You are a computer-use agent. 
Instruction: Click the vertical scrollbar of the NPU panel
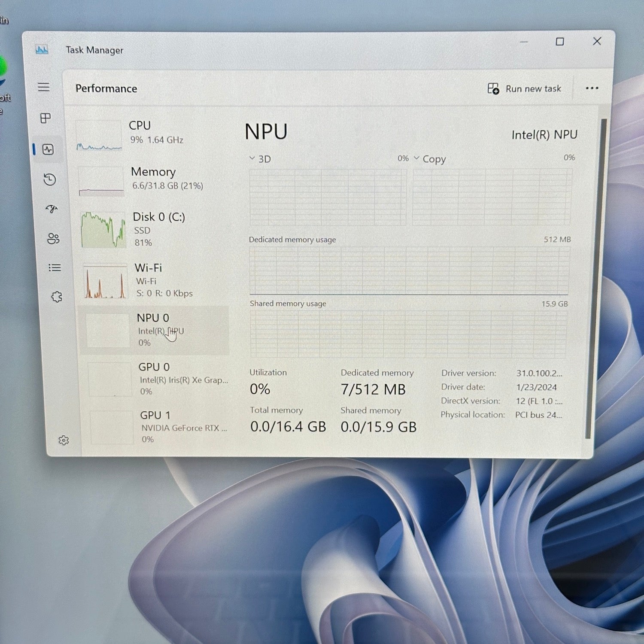click(589, 279)
